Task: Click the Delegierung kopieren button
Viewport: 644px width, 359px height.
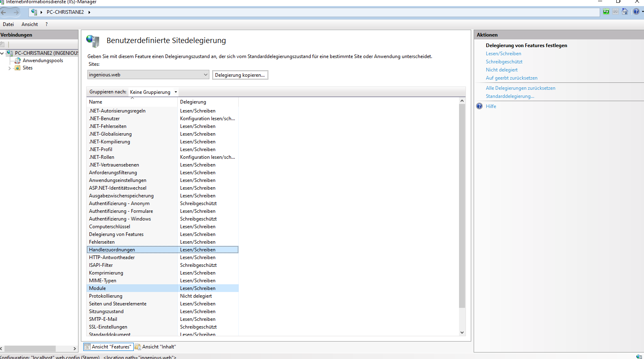Action: pyautogui.click(x=240, y=75)
